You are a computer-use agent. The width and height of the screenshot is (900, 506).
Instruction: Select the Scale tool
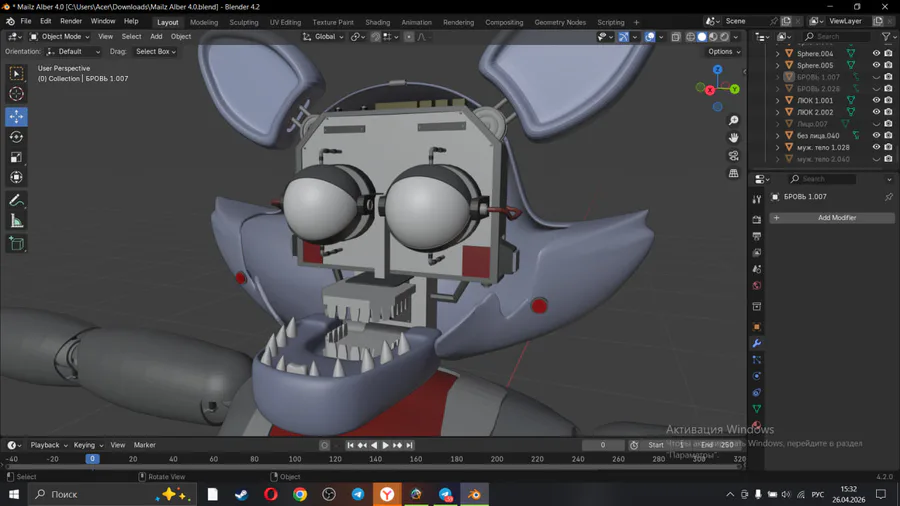(x=16, y=157)
